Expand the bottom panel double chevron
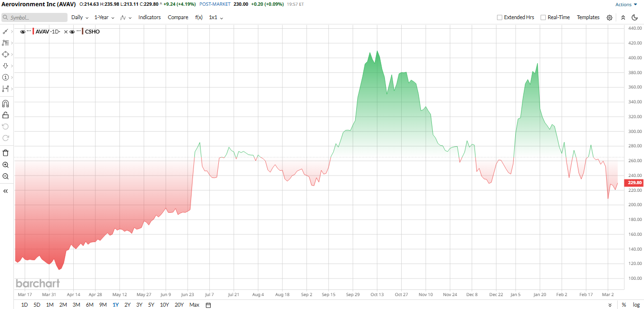Screen dimensions: 644x309 coord(610,305)
